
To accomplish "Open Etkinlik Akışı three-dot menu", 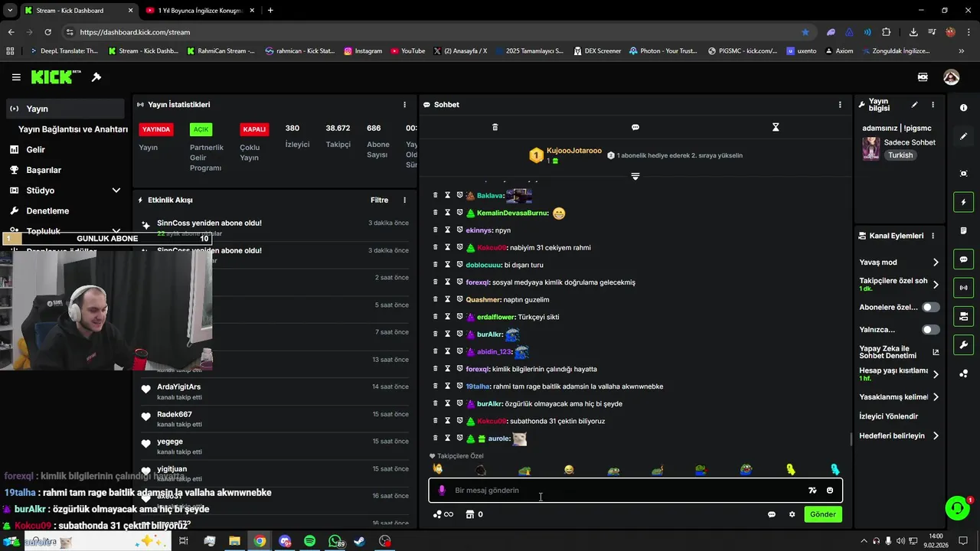I will [405, 201].
